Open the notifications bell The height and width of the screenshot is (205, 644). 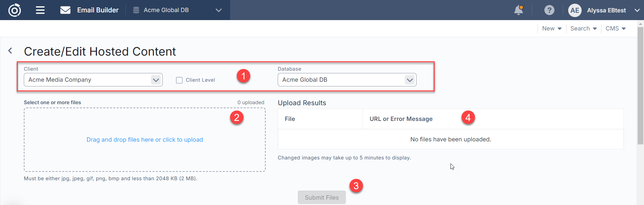tap(519, 10)
